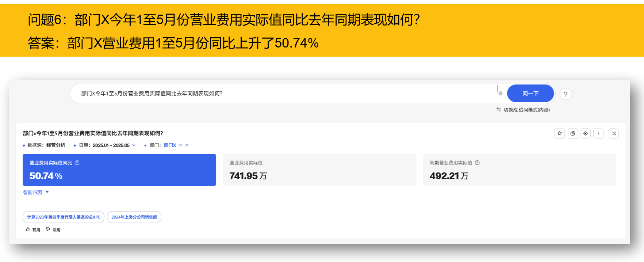Click the question mark help button
The image size is (644, 262).
click(x=566, y=94)
